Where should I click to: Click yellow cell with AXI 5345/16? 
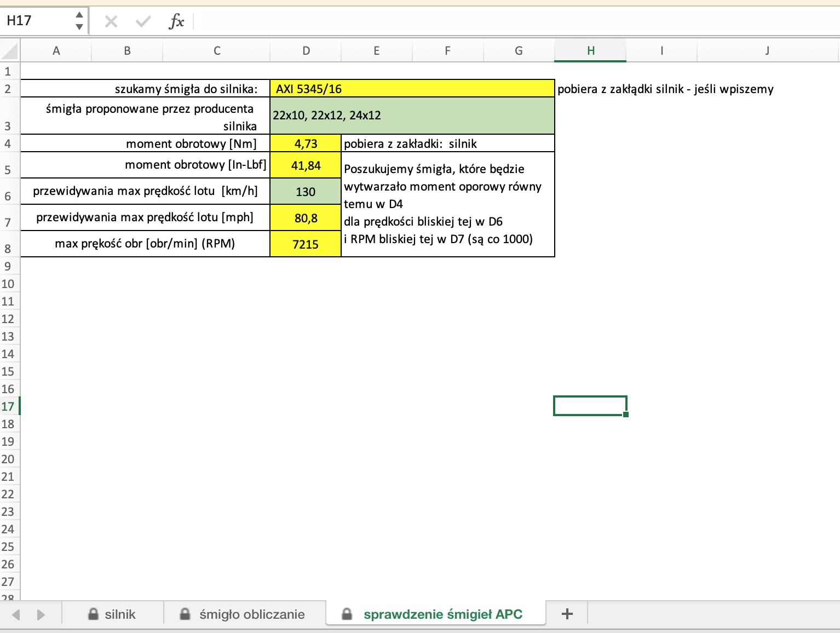[x=412, y=89]
